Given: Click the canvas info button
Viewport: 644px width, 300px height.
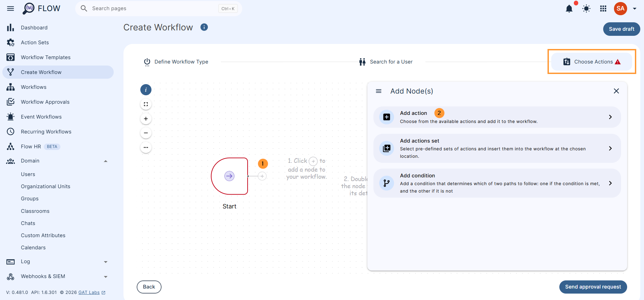Looking at the screenshot, I should (146, 90).
